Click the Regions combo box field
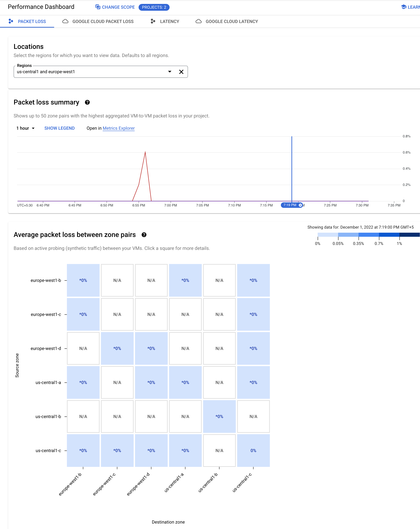 pyautogui.click(x=88, y=72)
